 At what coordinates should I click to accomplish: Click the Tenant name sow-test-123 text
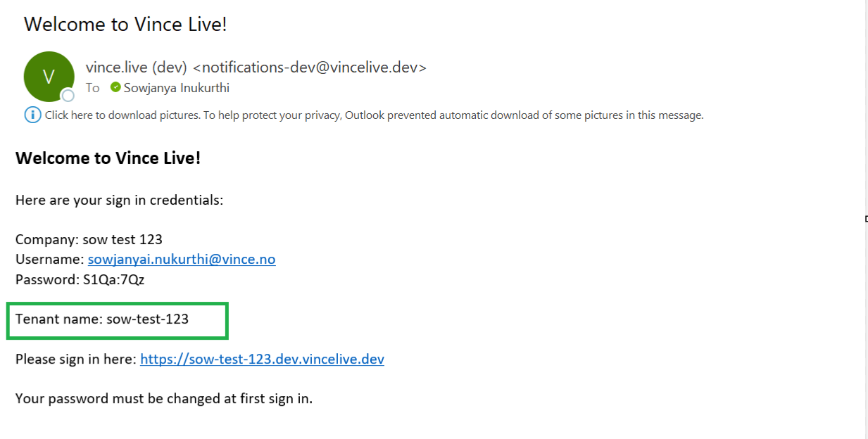click(x=102, y=319)
